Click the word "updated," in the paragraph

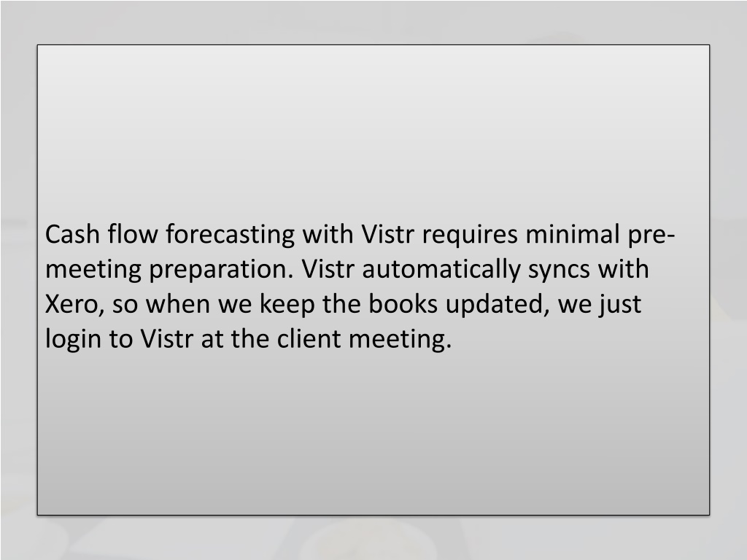click(x=498, y=305)
